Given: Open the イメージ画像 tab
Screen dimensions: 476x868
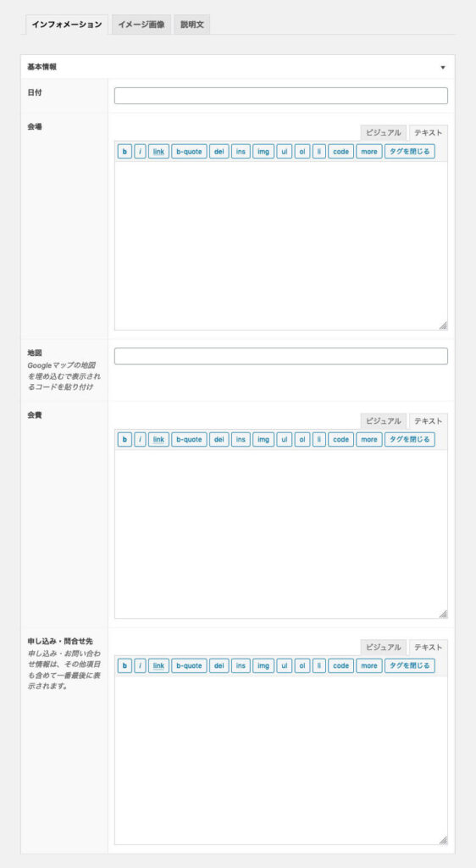Looking at the screenshot, I should [x=141, y=25].
